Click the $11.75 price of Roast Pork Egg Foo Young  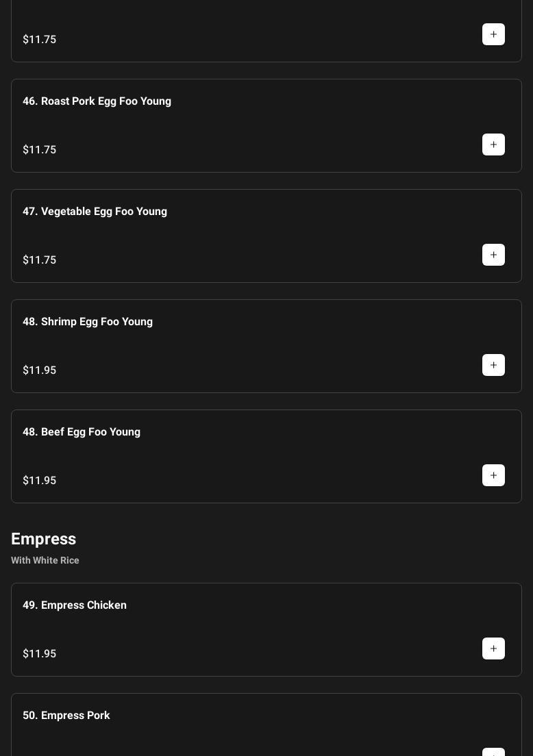click(40, 149)
